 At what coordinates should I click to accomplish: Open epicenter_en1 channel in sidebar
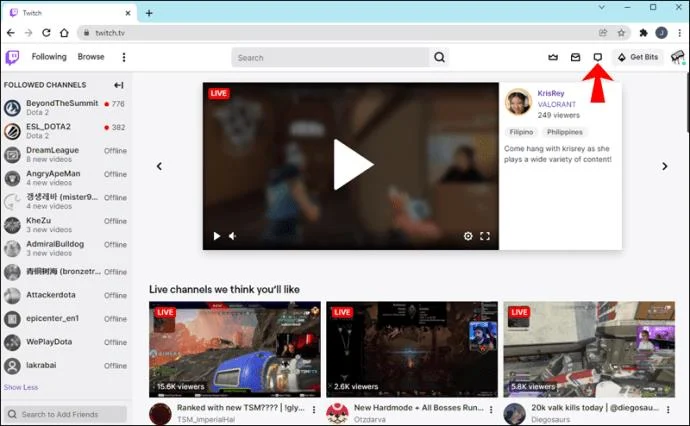pyautogui.click(x=65, y=318)
